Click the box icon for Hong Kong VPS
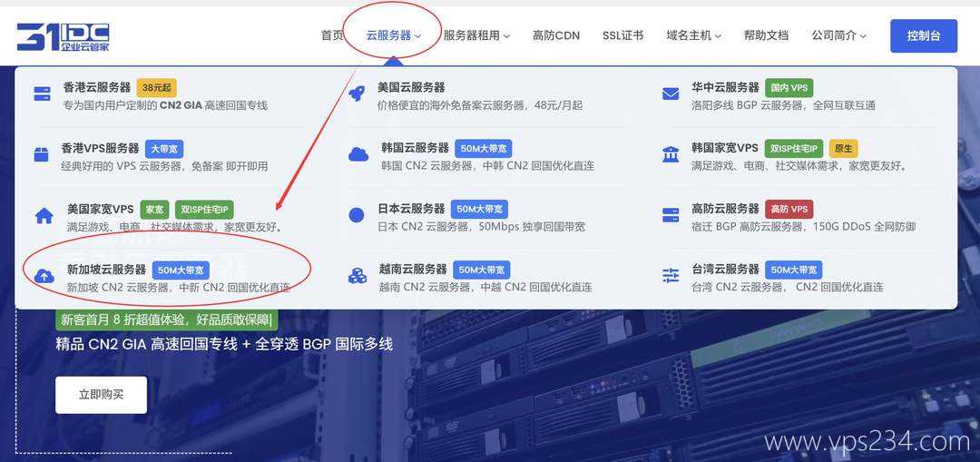Screen dimensions: 980x462 coord(41,154)
